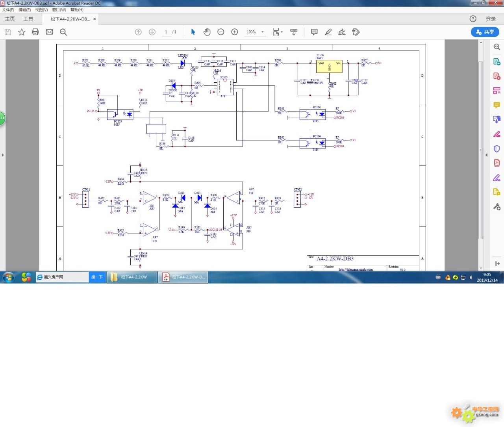Open the 文件(F) menu

tap(8, 10)
